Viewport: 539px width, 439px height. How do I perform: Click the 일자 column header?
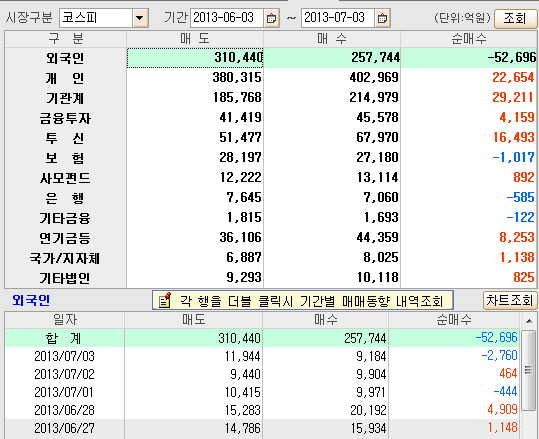(x=65, y=320)
